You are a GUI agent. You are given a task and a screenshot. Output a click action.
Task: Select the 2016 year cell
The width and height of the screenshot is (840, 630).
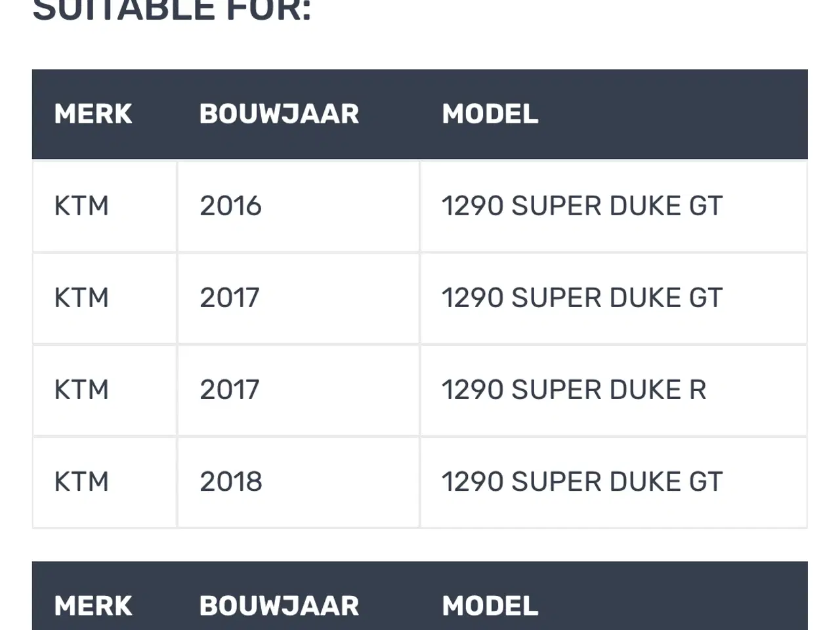tap(230, 206)
